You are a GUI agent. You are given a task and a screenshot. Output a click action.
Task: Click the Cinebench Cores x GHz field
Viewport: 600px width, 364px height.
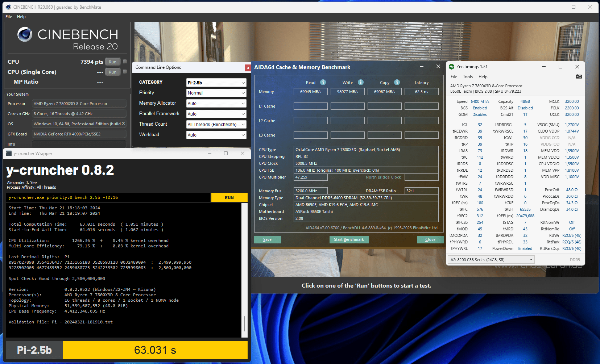point(79,114)
